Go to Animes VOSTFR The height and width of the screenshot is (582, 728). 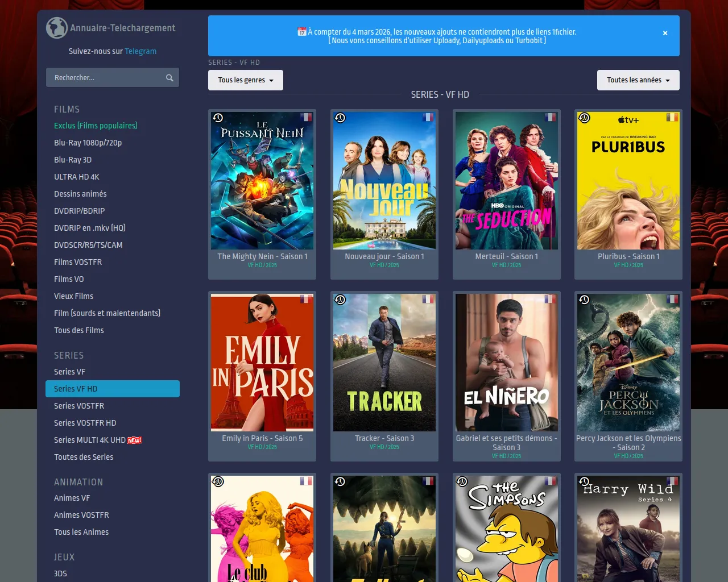[81, 515]
